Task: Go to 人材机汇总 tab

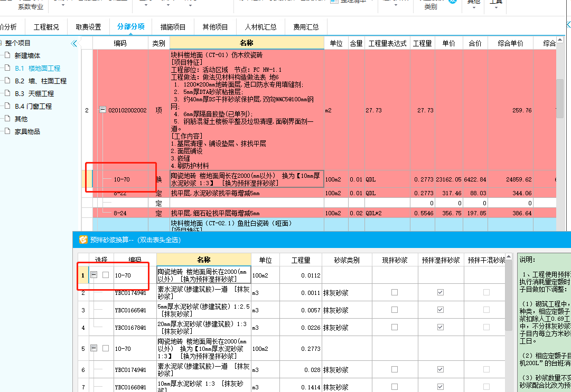Action: tap(260, 27)
